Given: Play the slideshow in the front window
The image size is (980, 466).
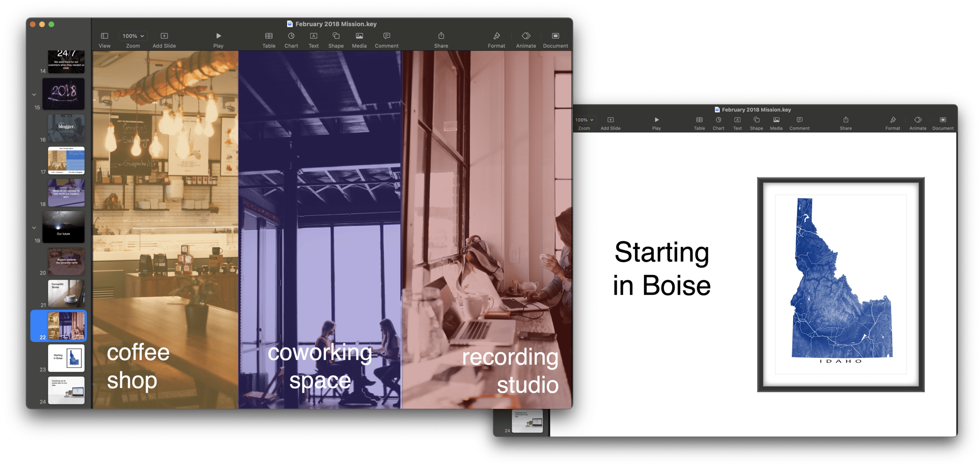Looking at the screenshot, I should coord(218,36).
